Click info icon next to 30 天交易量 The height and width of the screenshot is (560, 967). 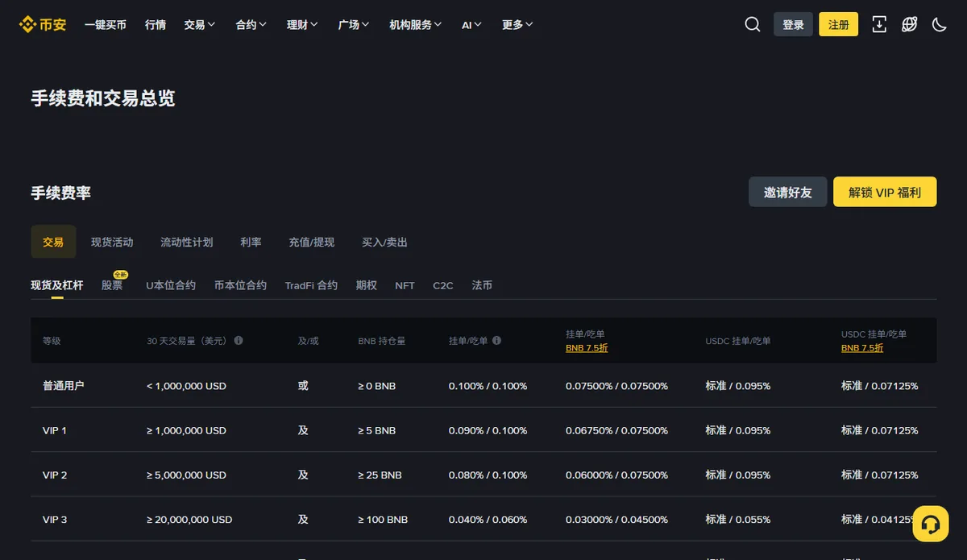pos(239,341)
